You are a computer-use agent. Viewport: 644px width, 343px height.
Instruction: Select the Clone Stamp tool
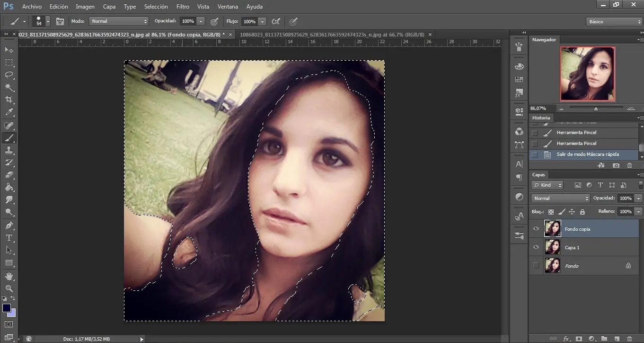click(9, 150)
